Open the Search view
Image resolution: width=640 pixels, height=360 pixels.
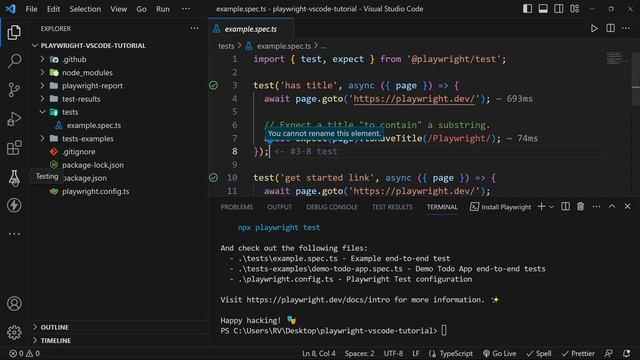[x=14, y=61]
